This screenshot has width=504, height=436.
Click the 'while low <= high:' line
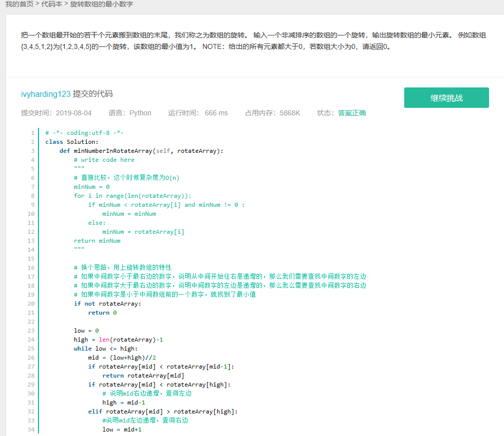click(105, 349)
